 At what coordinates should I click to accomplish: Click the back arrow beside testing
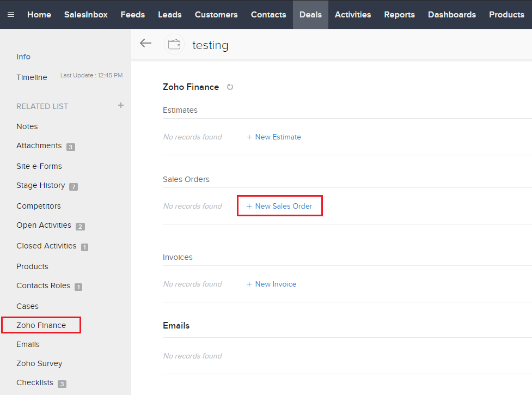tap(145, 44)
